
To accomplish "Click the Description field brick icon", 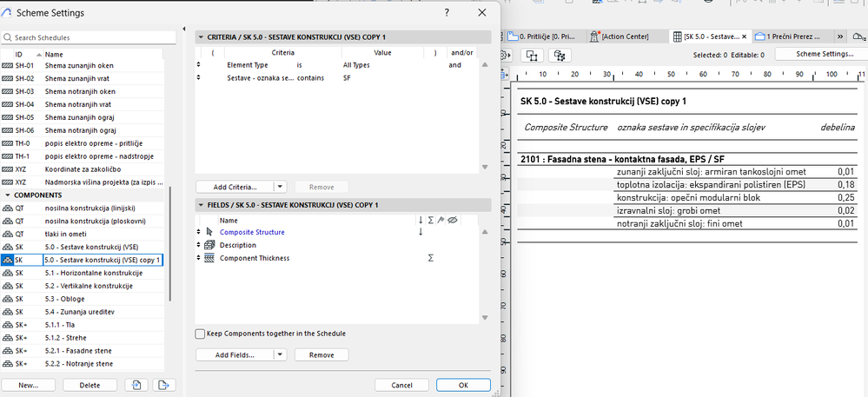I will point(209,245).
